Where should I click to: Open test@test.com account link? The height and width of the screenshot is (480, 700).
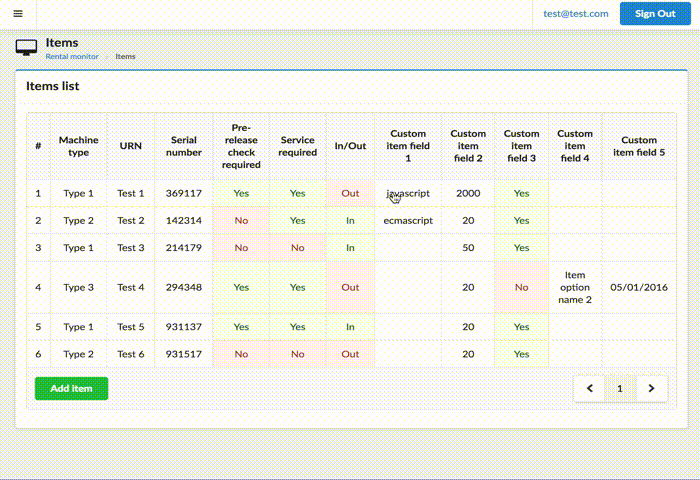[x=575, y=14]
